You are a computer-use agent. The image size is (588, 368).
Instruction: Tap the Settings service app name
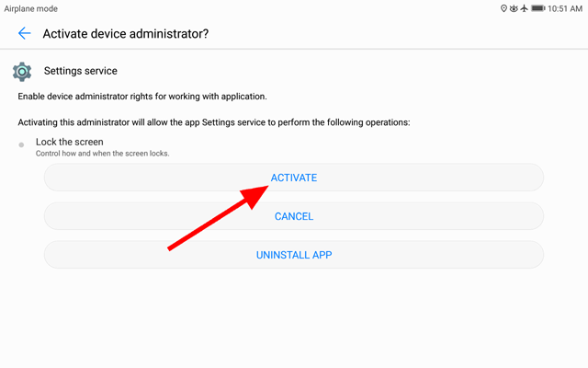pyautogui.click(x=81, y=71)
